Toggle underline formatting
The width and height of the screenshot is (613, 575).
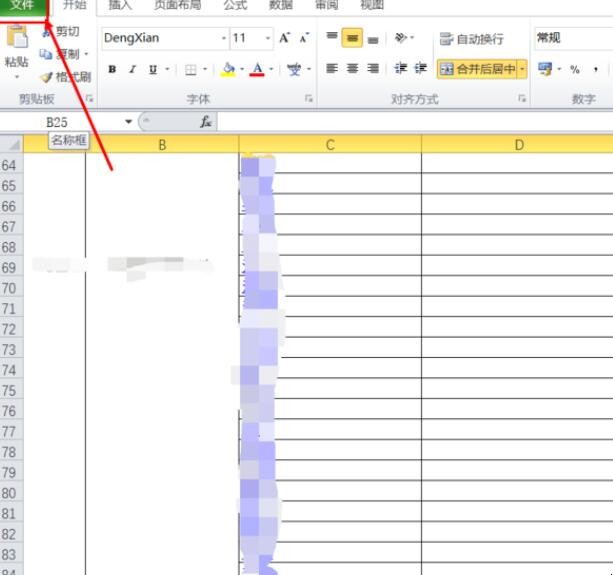tap(153, 69)
